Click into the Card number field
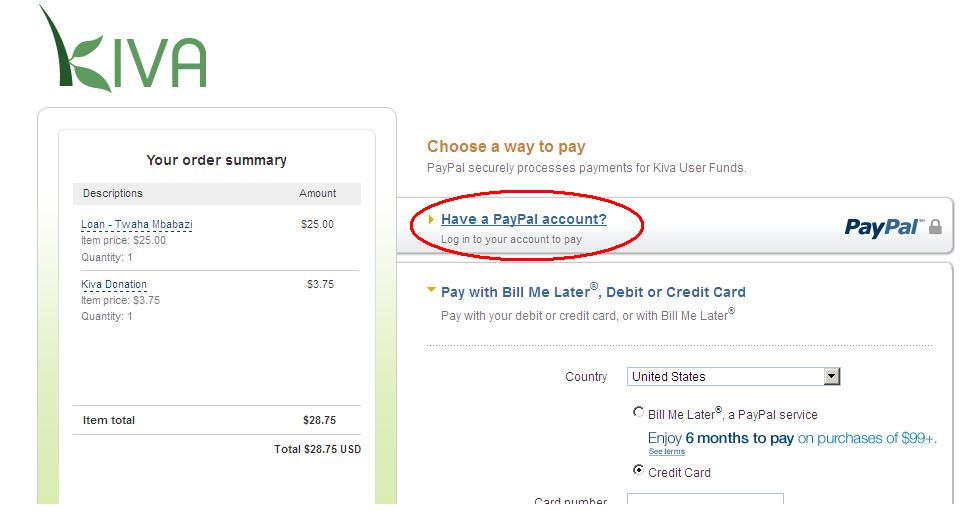Viewport: 960px width, 511px height. pos(705,500)
